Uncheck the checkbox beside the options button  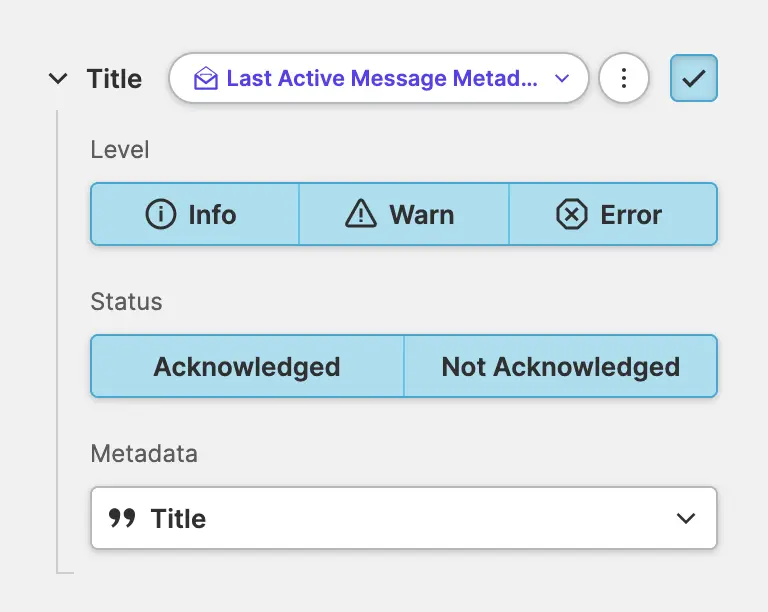pos(694,79)
